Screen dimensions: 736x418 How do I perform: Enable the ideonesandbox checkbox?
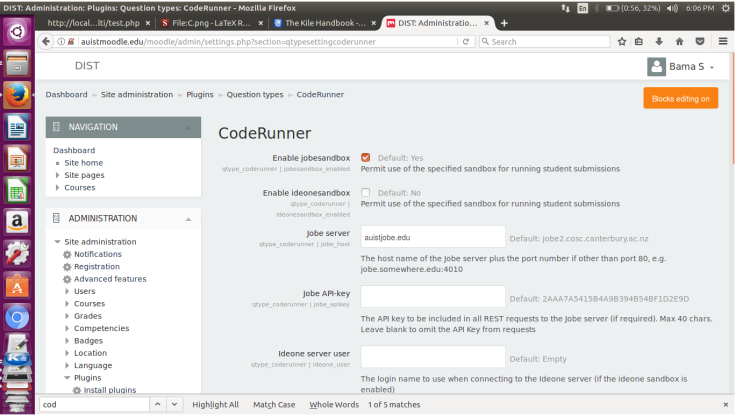[366, 192]
